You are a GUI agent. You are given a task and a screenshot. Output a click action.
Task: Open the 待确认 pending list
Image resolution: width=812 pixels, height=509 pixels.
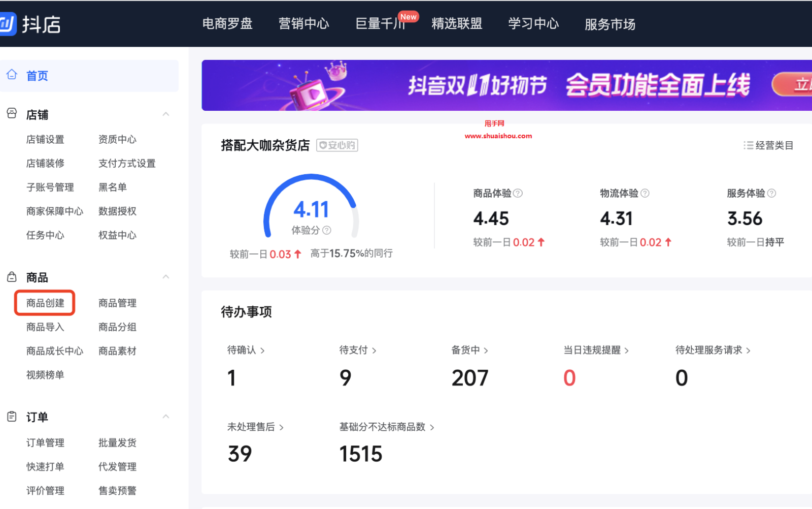(x=246, y=350)
